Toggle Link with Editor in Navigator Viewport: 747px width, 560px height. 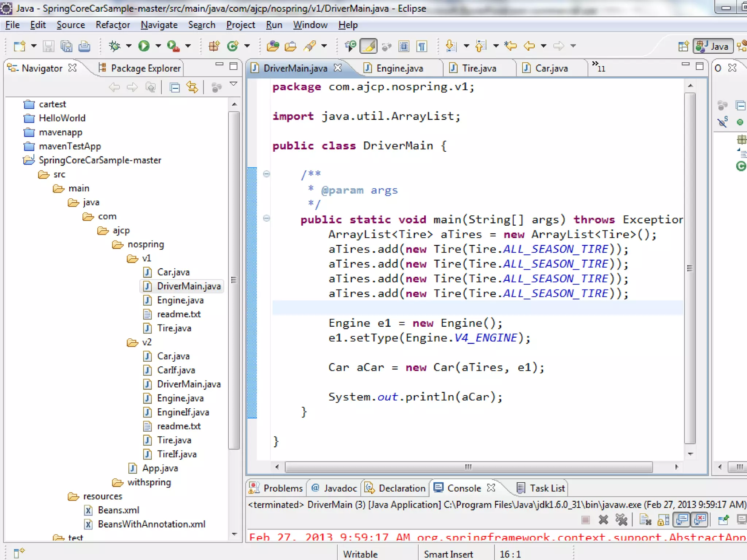pyautogui.click(x=192, y=87)
